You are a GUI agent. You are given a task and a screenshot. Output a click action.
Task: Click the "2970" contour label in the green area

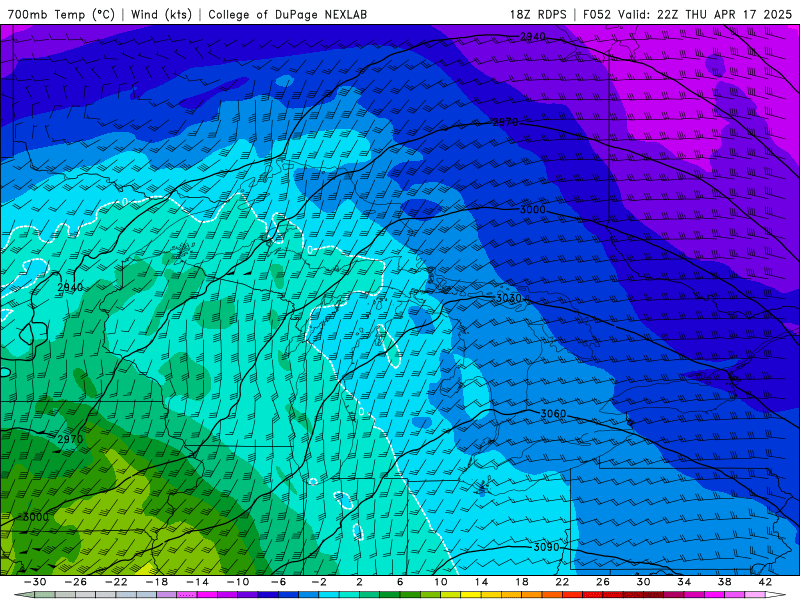(70, 439)
